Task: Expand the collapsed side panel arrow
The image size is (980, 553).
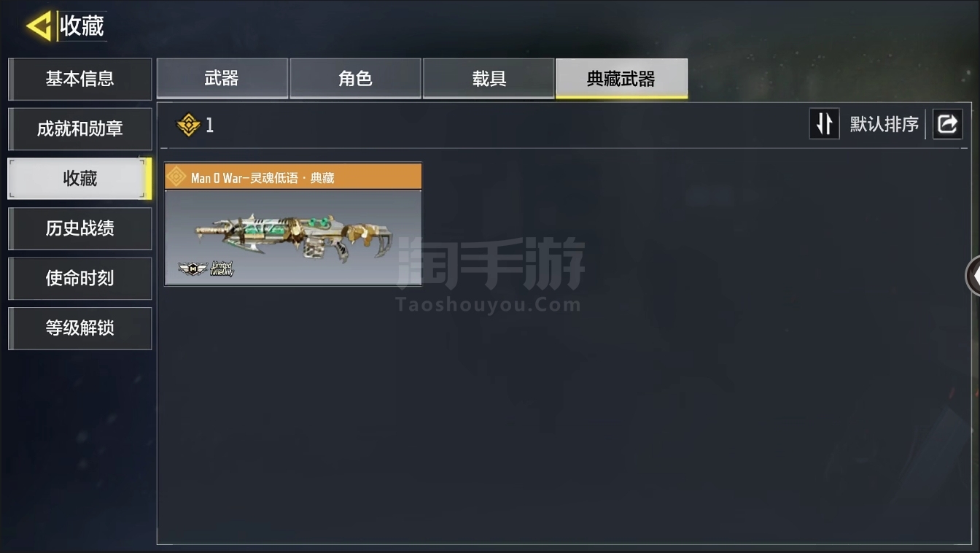Action: [x=973, y=276]
